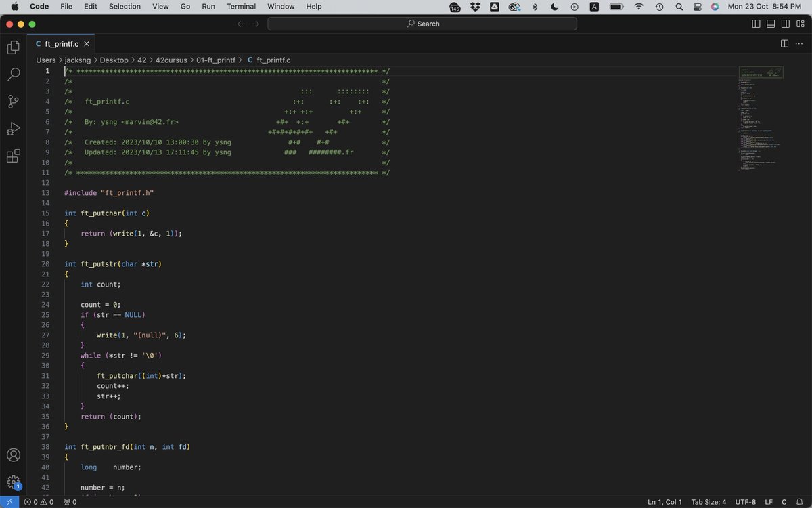Open Spotlight search in menu bar
812x508 pixels.
[x=679, y=6]
